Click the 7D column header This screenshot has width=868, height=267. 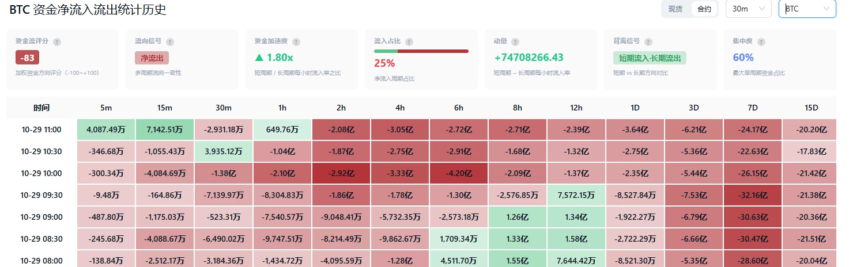[x=753, y=108]
